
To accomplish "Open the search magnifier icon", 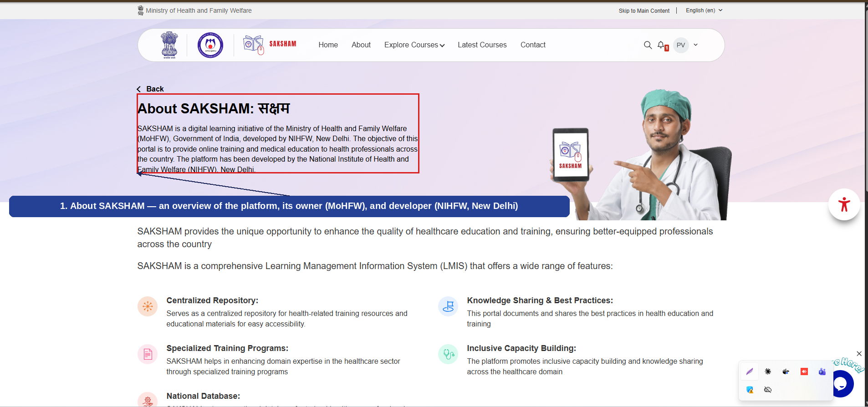I will 648,45.
